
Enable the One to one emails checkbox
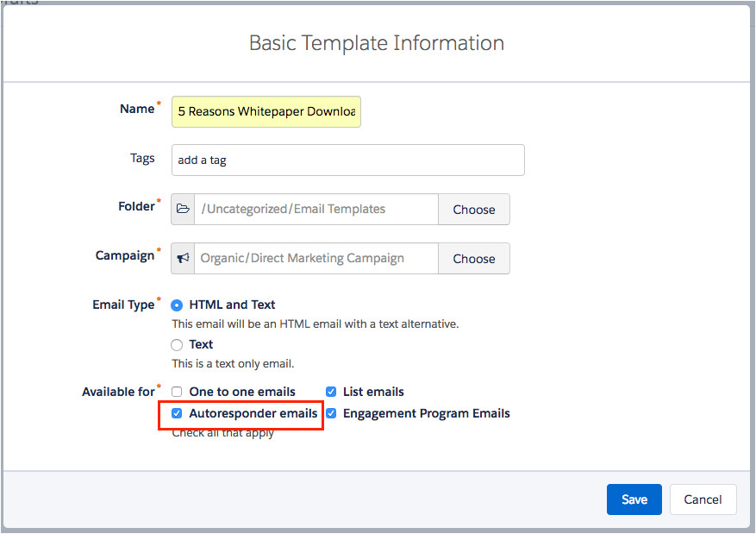177,392
